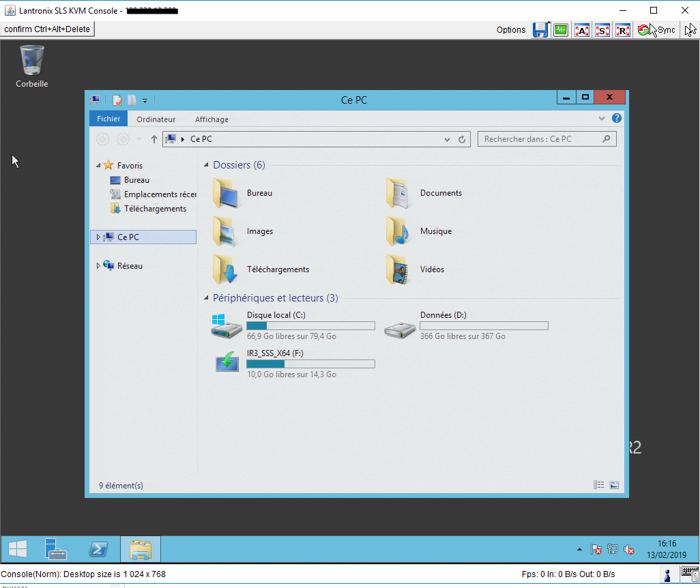Click the 'A' scaling toolbar icon

[x=582, y=30]
